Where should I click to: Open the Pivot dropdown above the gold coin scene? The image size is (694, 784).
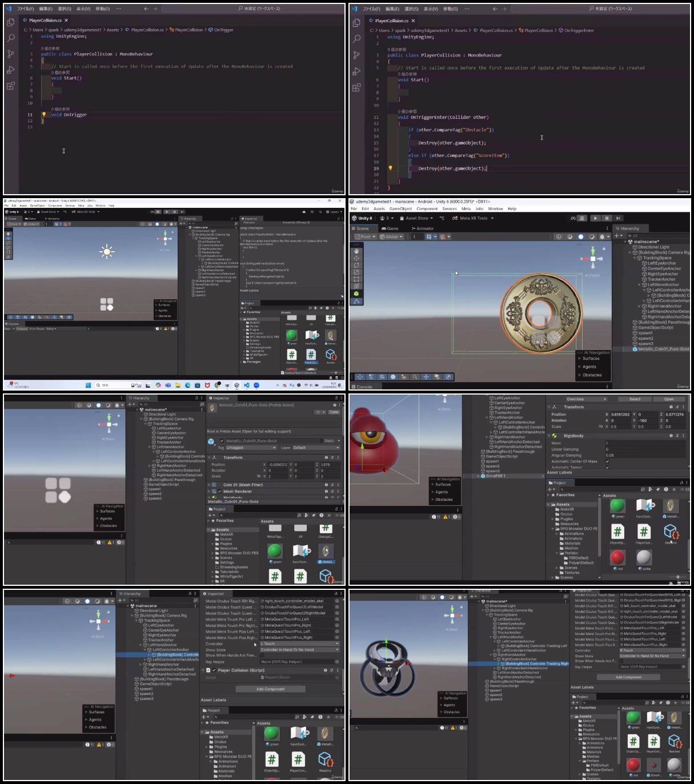[365, 236]
